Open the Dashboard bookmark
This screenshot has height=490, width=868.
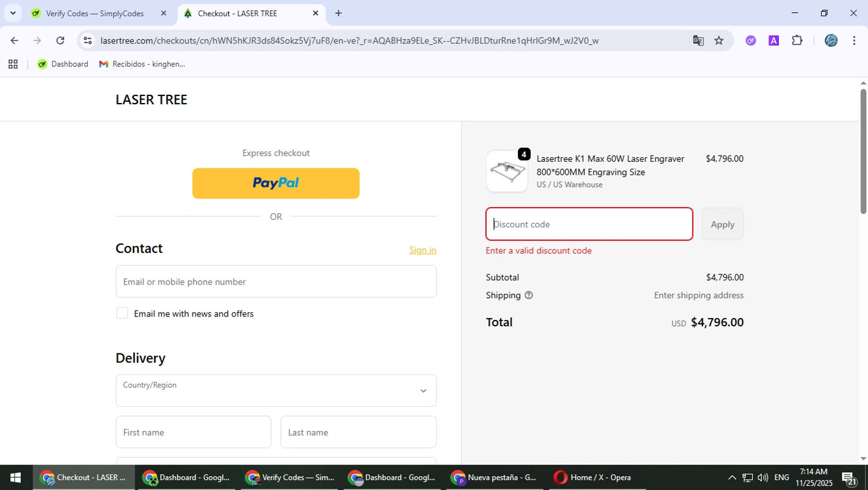pyautogui.click(x=63, y=64)
